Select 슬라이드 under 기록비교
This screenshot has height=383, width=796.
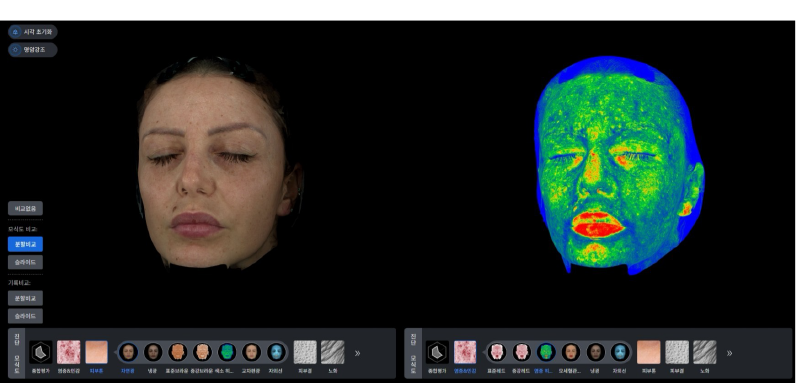[x=25, y=316]
